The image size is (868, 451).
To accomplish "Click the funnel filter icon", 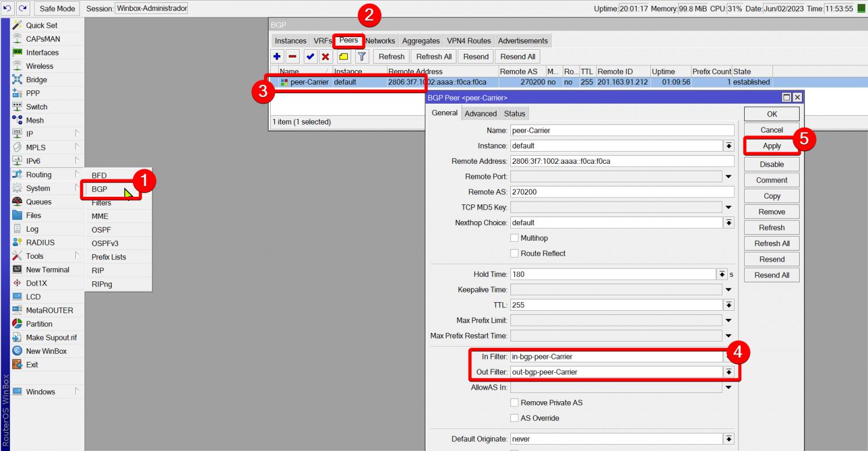I will tap(362, 56).
